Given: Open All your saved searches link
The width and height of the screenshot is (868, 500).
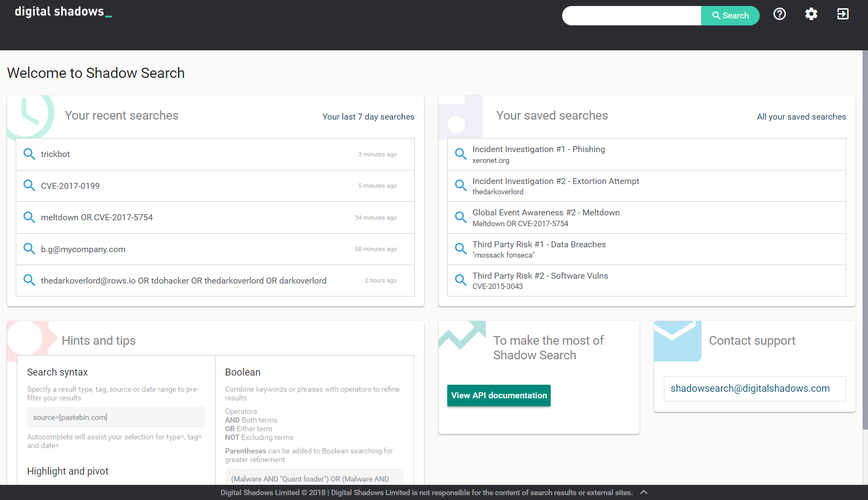Looking at the screenshot, I should click(x=801, y=117).
